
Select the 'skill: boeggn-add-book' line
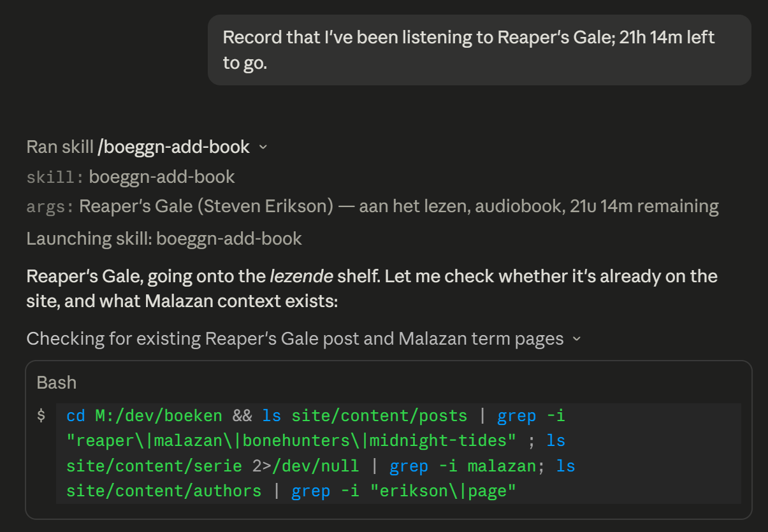pyautogui.click(x=131, y=176)
